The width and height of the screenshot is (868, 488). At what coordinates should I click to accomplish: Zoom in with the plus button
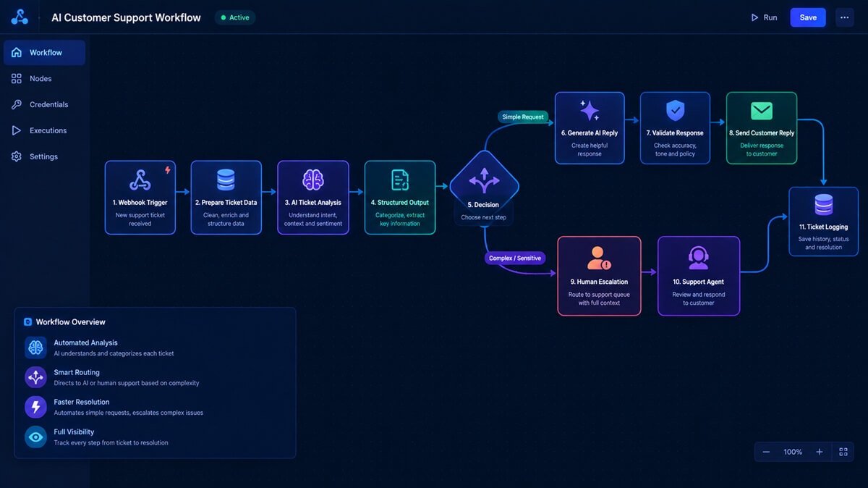click(x=820, y=452)
